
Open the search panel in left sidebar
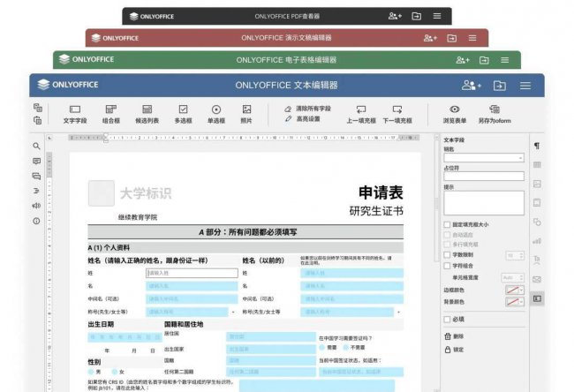(x=36, y=146)
